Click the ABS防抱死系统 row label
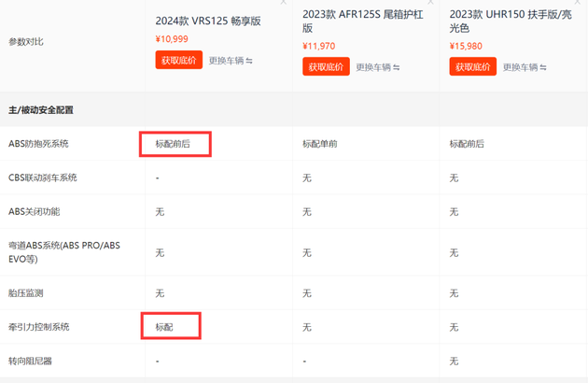 click(38, 144)
